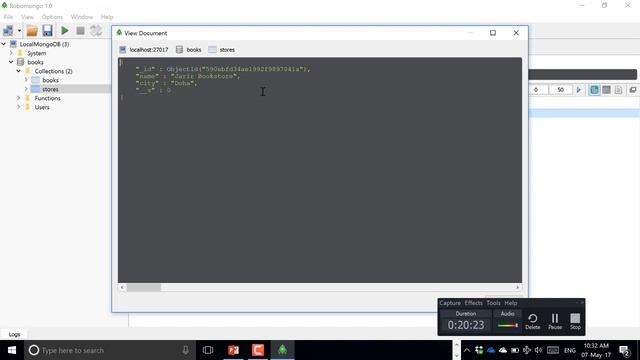640x360 pixels.
Task: Click the horizontal scrollbar thumb in dialog
Action: pos(144,287)
